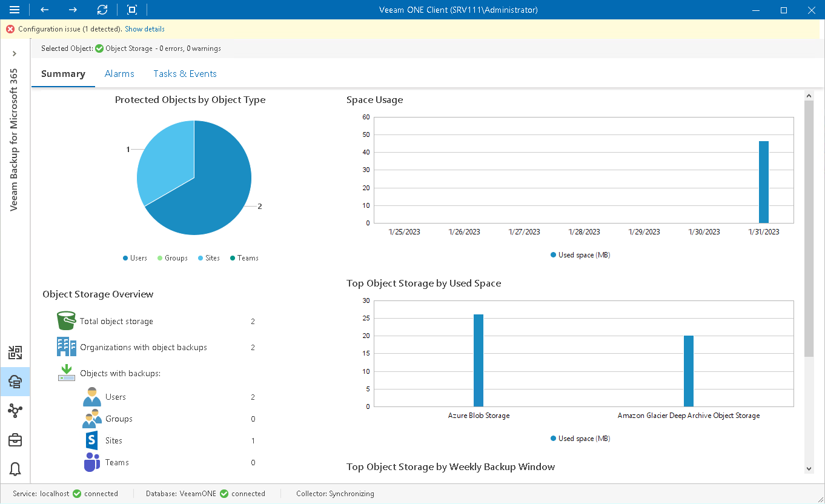Open the Alarm Management bell icon
Viewport: 825px width, 504px height.
[x=15, y=469]
